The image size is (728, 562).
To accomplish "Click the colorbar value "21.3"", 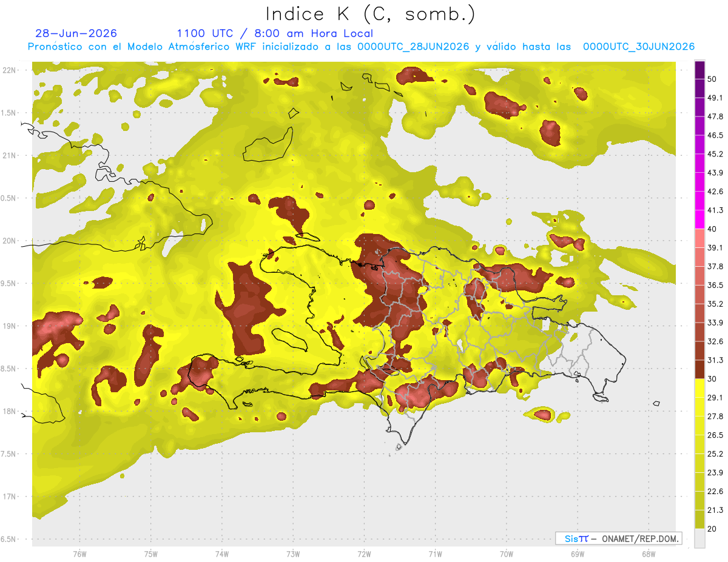I will click(715, 510).
